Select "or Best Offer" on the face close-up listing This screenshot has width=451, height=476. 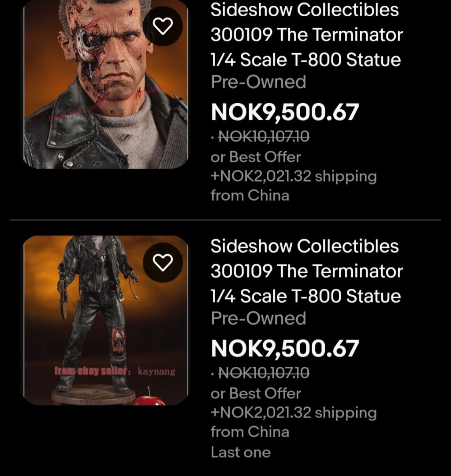(256, 157)
